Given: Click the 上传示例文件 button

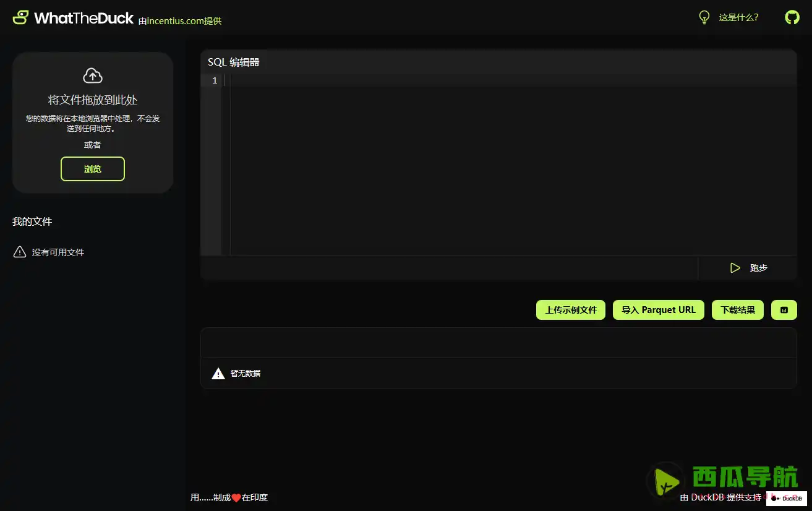Looking at the screenshot, I should (x=570, y=310).
